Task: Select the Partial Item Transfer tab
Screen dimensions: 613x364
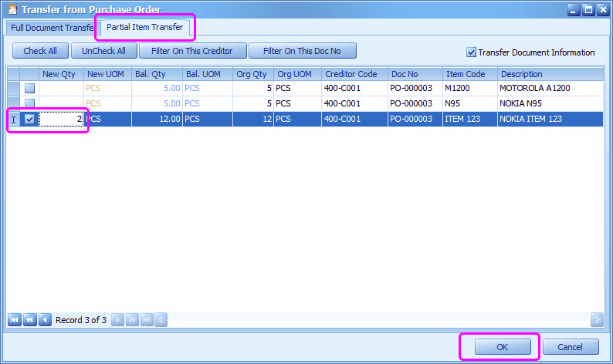Action: (145, 28)
